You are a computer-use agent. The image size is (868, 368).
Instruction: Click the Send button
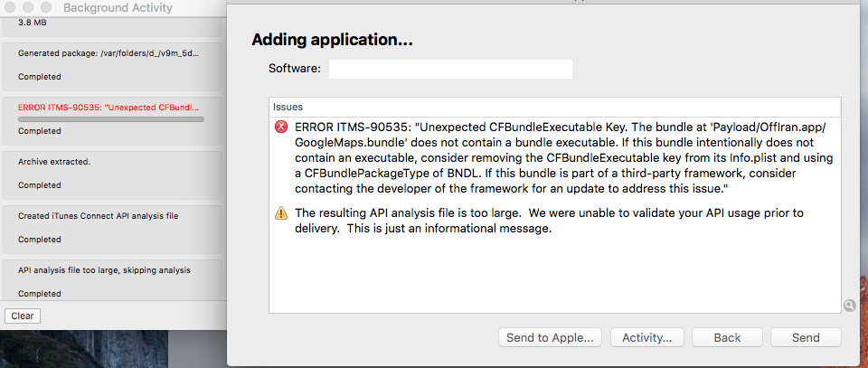[x=806, y=337]
